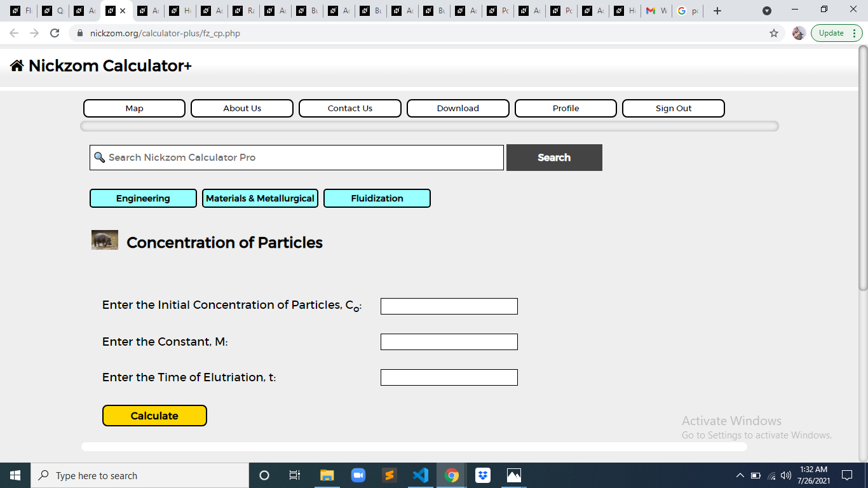
Task: Click the Constant M input field
Action: tap(449, 342)
